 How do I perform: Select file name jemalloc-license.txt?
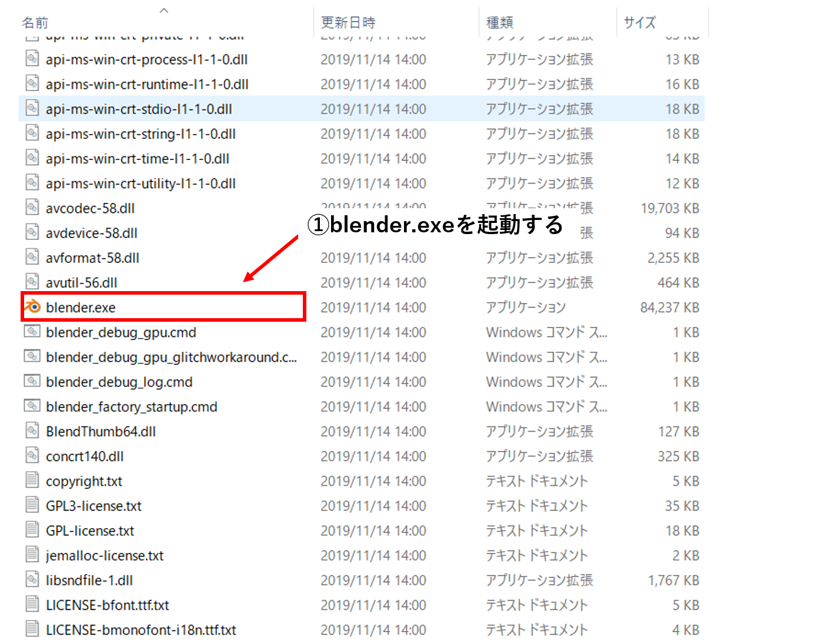pyautogui.click(x=105, y=555)
